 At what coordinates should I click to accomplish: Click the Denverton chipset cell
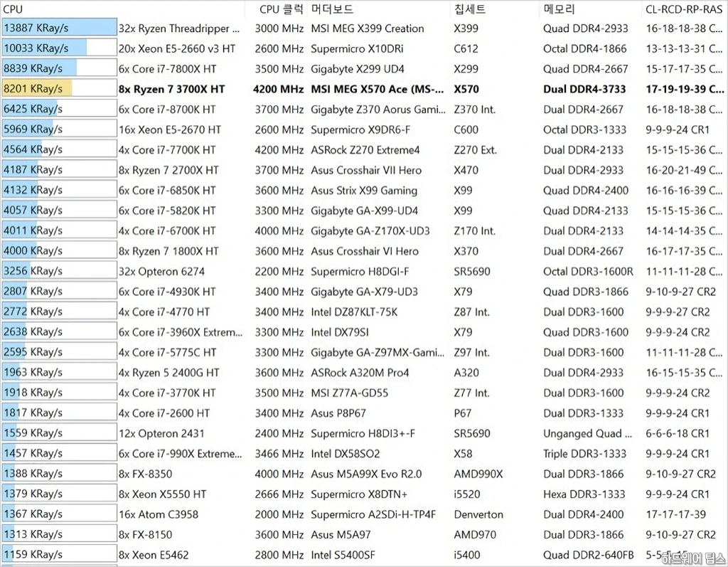[x=478, y=514]
